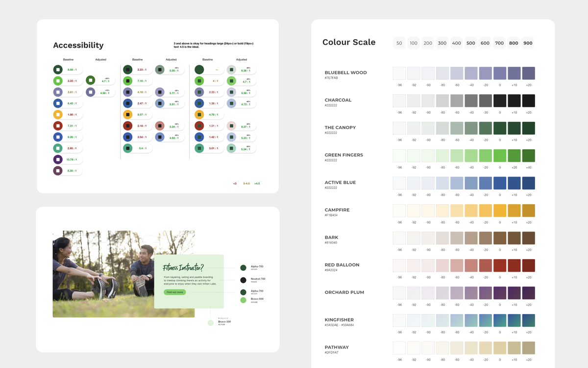Click the green circle icon beside 7.16 : 1
Image resolution: width=588 pixels, height=368 pixels.
(x=128, y=81)
